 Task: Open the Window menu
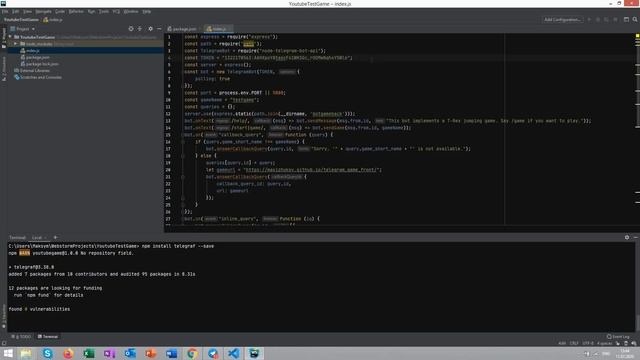(x=131, y=11)
